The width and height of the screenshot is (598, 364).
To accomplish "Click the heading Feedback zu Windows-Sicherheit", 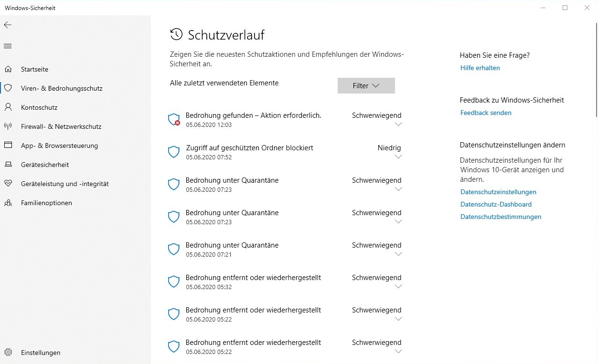I will (512, 100).
